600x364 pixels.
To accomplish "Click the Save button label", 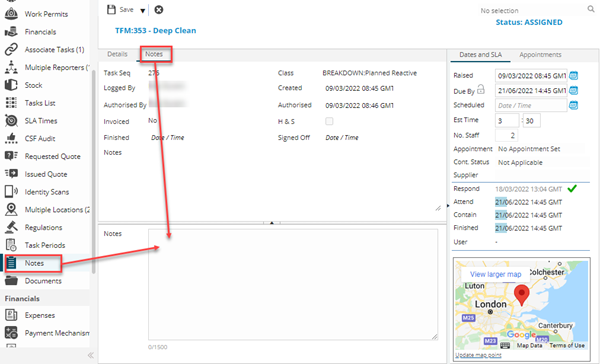I will (x=126, y=10).
